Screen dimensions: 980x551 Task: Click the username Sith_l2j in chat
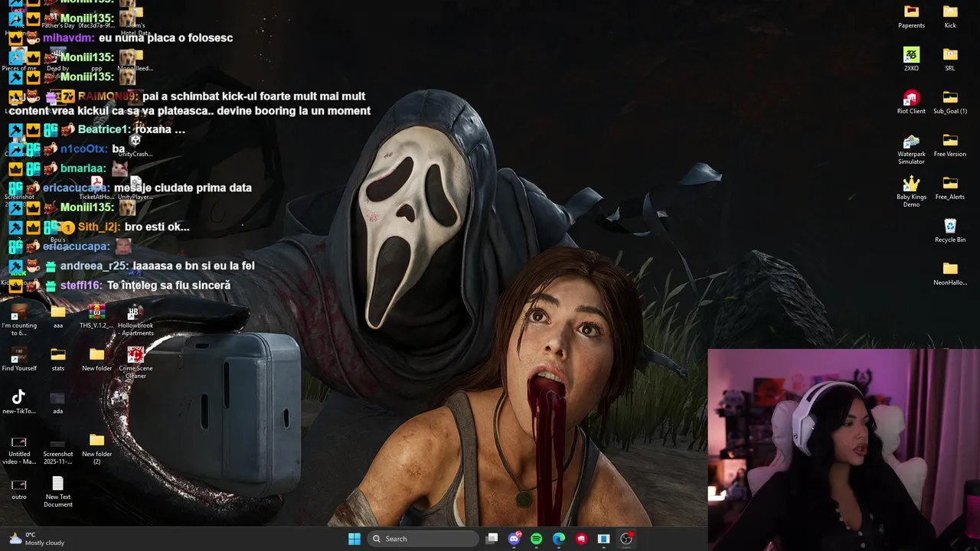[100, 227]
